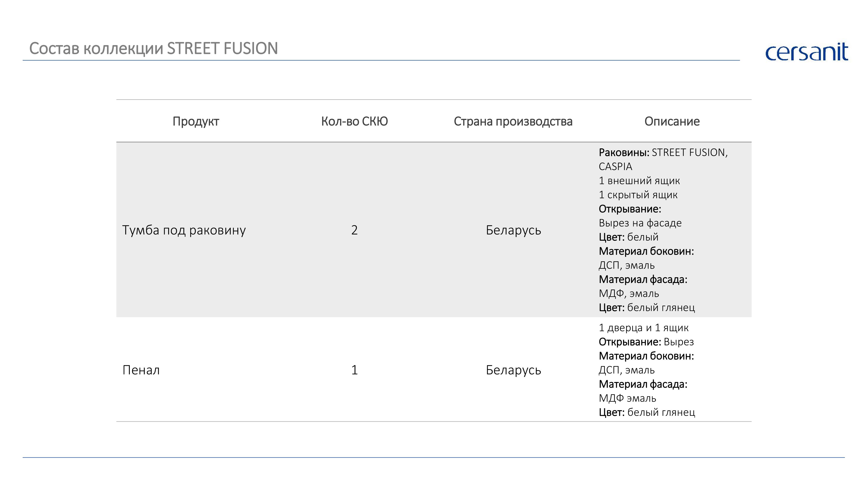Click 'Открывание: Вырез' line

[x=646, y=342]
